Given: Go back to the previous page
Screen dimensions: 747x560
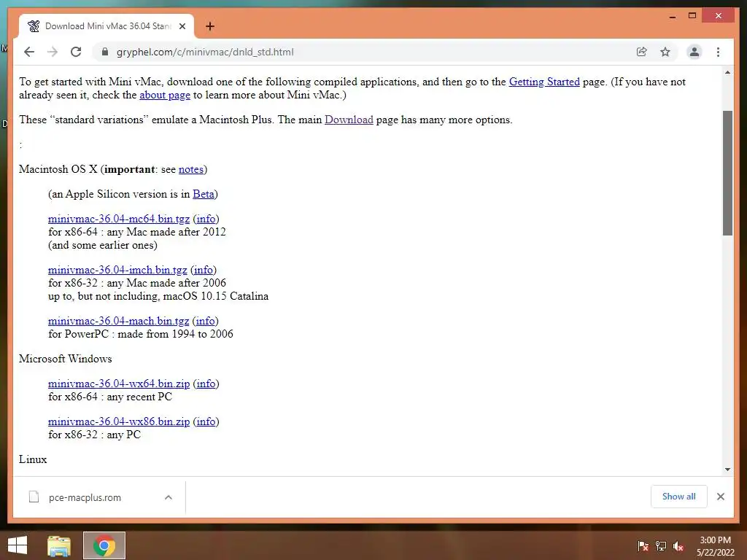Looking at the screenshot, I should pyautogui.click(x=29, y=52).
